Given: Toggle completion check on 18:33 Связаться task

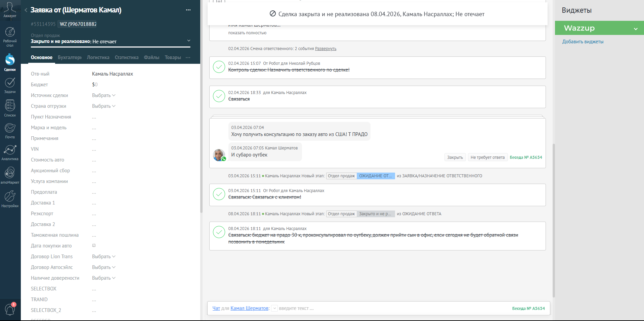Looking at the screenshot, I should (219, 96).
